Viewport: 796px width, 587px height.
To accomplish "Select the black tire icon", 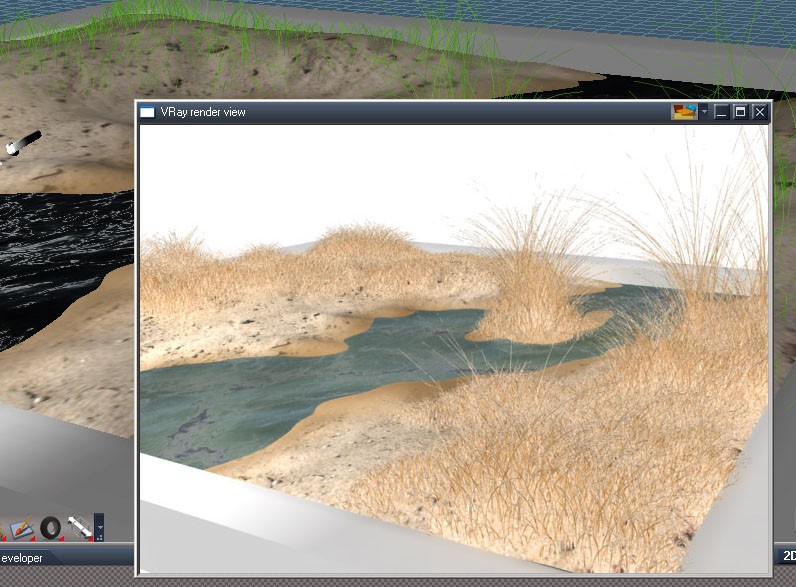I will (x=50, y=526).
